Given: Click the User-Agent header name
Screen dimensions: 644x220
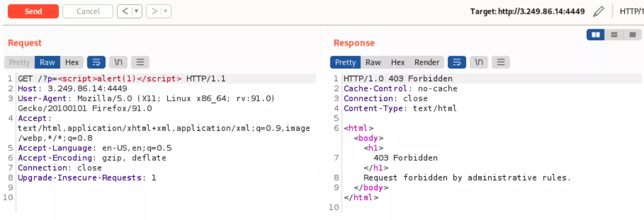Looking at the screenshot, I should coord(42,99).
